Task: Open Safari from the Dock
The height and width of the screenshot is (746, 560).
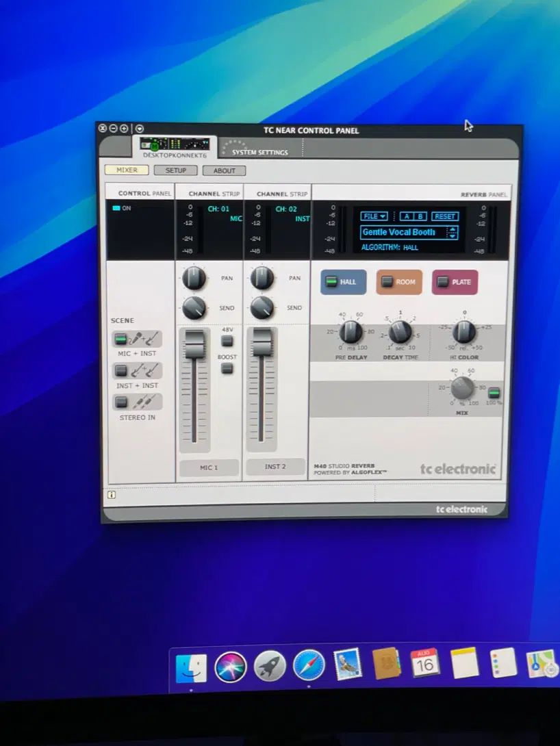Action: pos(308,665)
